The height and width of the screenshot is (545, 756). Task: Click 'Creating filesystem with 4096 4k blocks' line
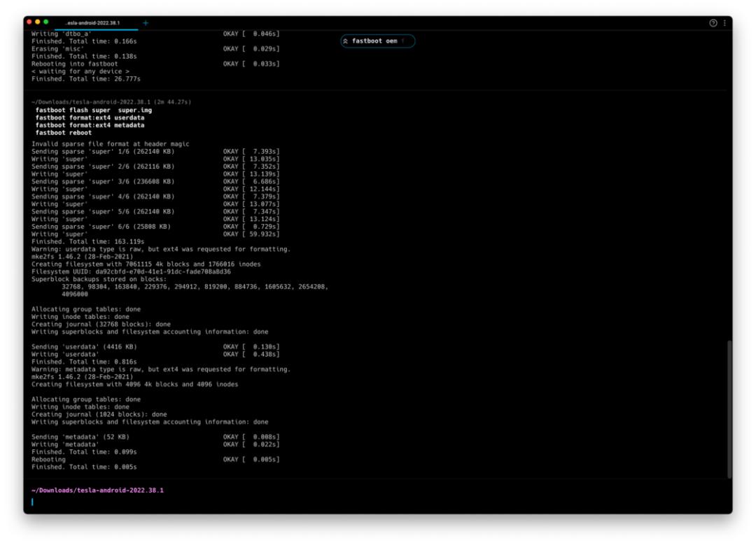click(x=135, y=384)
